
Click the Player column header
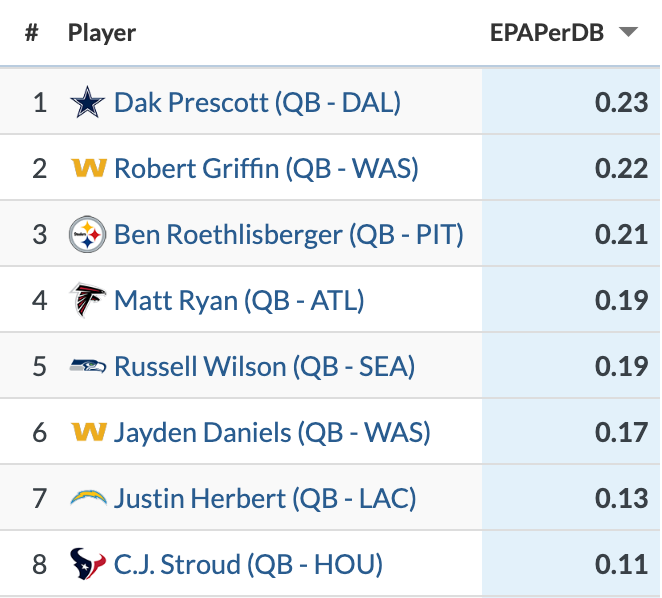pos(102,33)
